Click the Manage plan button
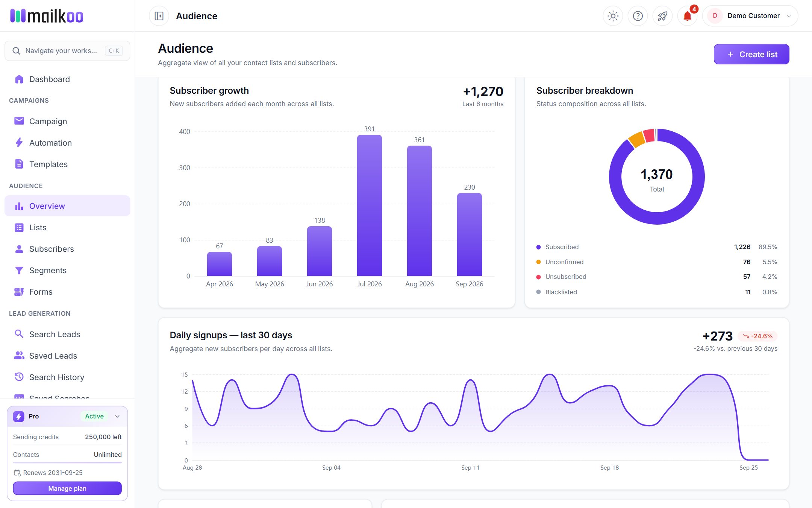The image size is (812, 508). 67,488
